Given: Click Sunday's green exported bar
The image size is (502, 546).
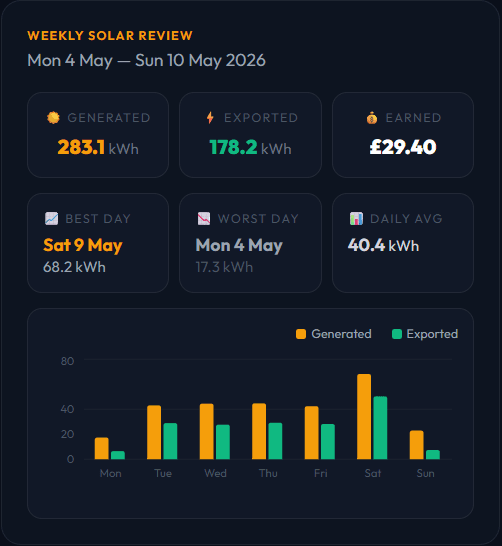Looking at the screenshot, I should click(x=433, y=454).
